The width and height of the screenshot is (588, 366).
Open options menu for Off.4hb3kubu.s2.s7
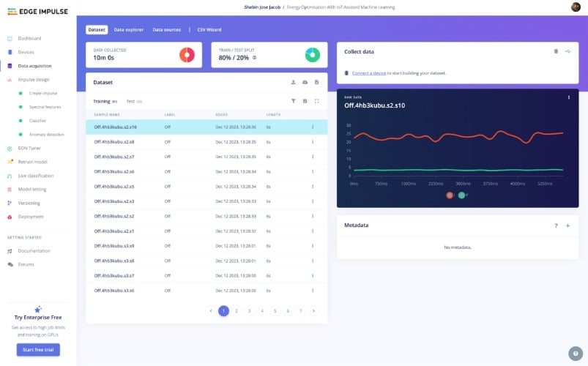pos(313,157)
